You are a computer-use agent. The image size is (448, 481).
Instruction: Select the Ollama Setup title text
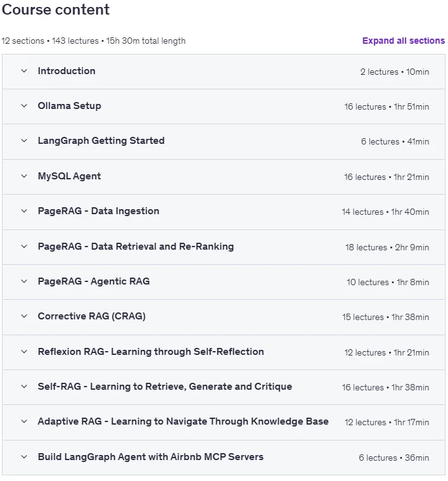coord(69,106)
